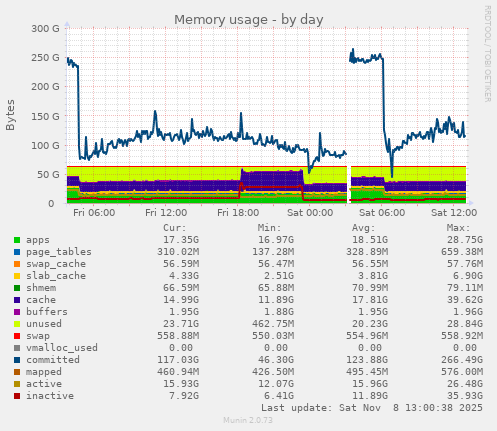Click the navy committed legend swatch
The image size is (497, 431).
17,360
